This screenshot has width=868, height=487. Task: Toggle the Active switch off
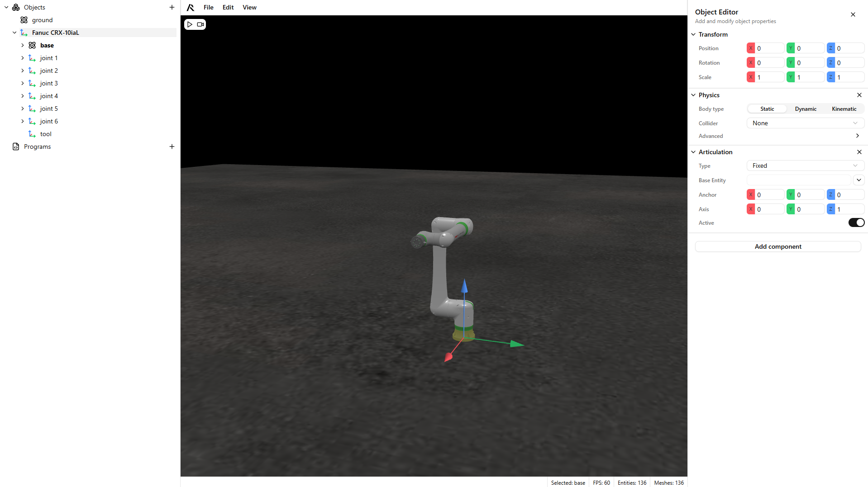[856, 222]
